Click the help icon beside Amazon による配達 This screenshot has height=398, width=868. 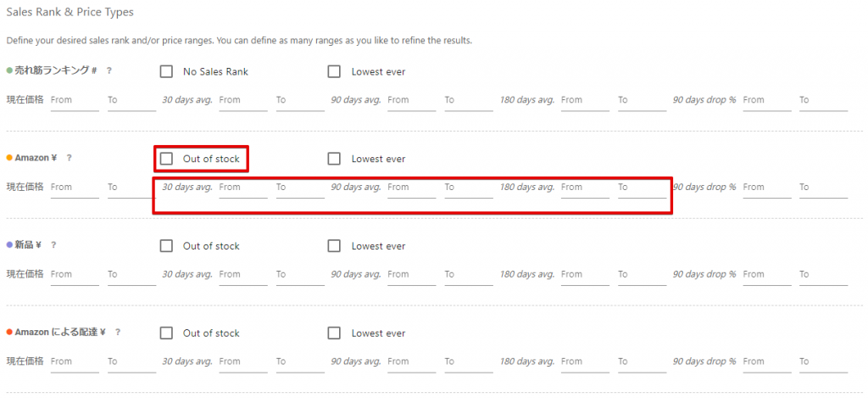117,333
